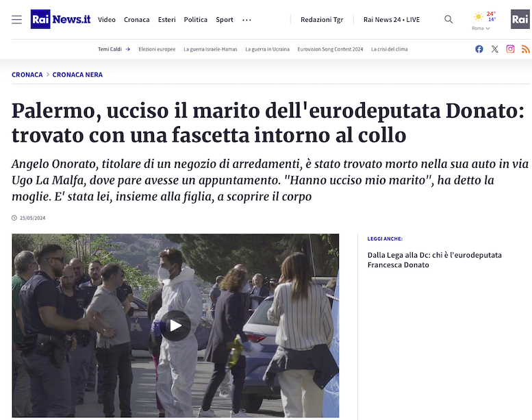This screenshot has width=532, height=420.
Task: Open Rai News Facebook page
Action: (479, 49)
